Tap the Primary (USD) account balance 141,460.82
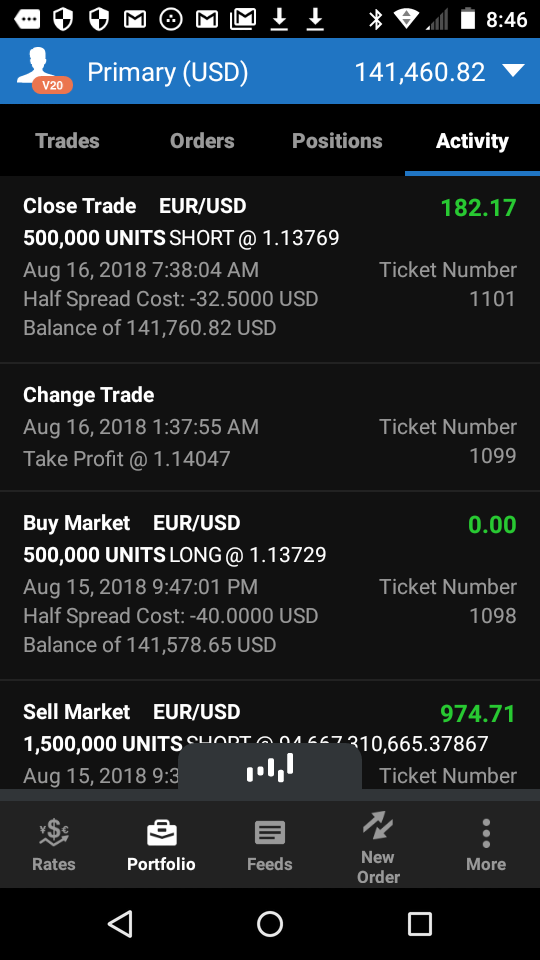The image size is (540, 960). [420, 72]
